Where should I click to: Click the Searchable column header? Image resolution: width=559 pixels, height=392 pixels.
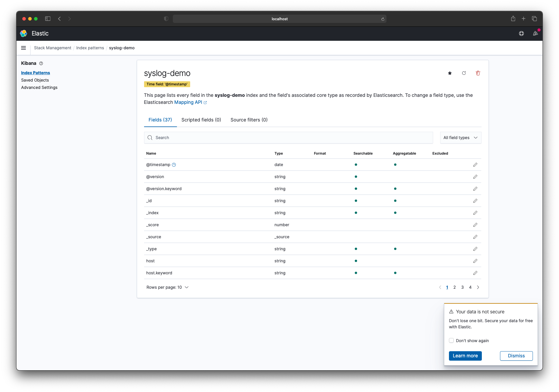363,153
